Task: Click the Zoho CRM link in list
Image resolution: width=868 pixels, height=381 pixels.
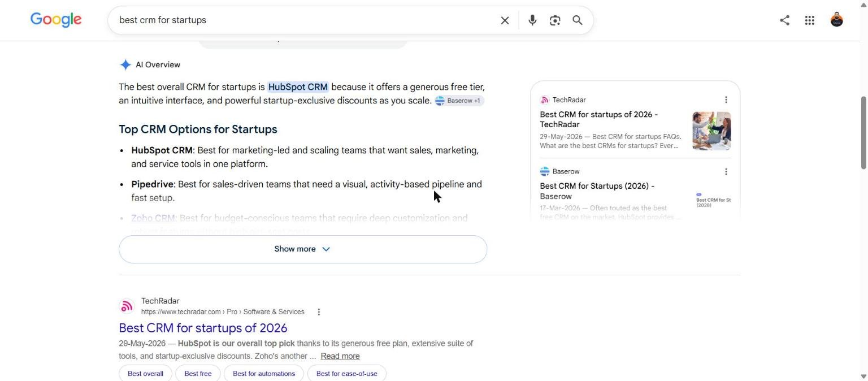Action: 153,218
